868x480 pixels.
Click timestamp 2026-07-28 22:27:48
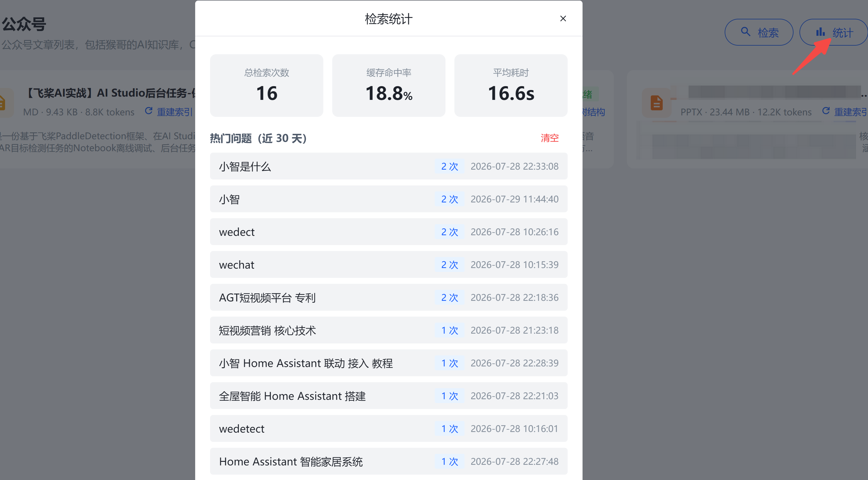pos(515,461)
